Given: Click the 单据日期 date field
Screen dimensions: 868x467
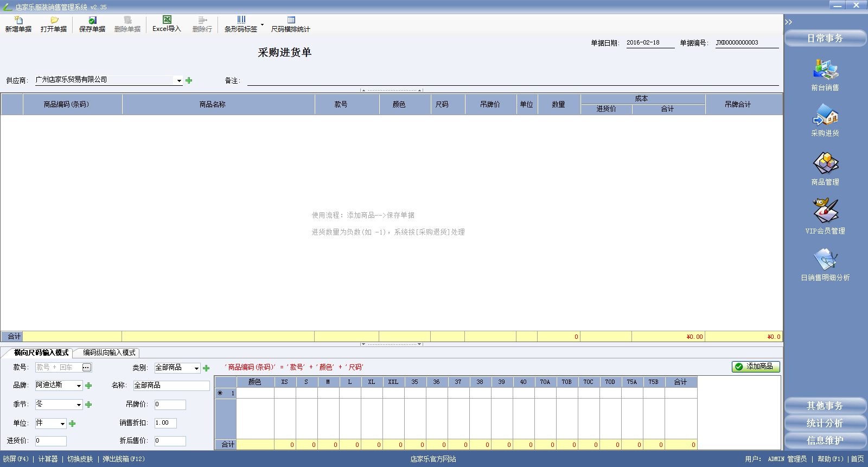Looking at the screenshot, I should (x=650, y=42).
